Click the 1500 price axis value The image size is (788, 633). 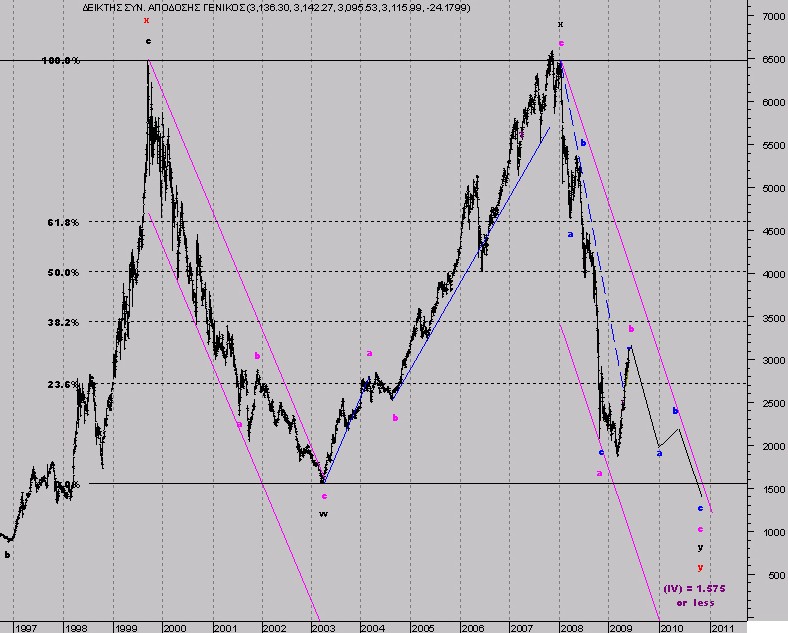[x=774, y=489]
